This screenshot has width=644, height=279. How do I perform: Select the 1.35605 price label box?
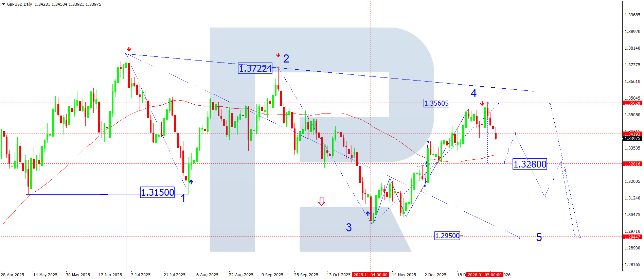436,103
